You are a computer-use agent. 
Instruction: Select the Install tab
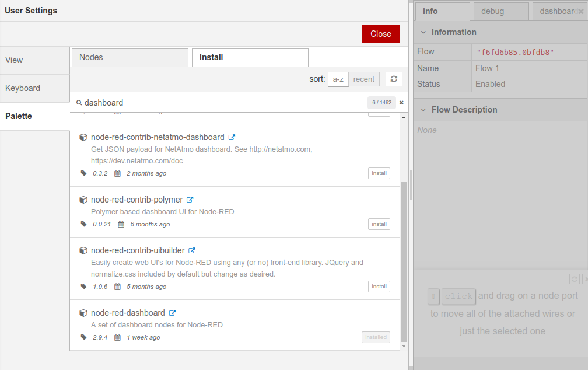tap(250, 57)
